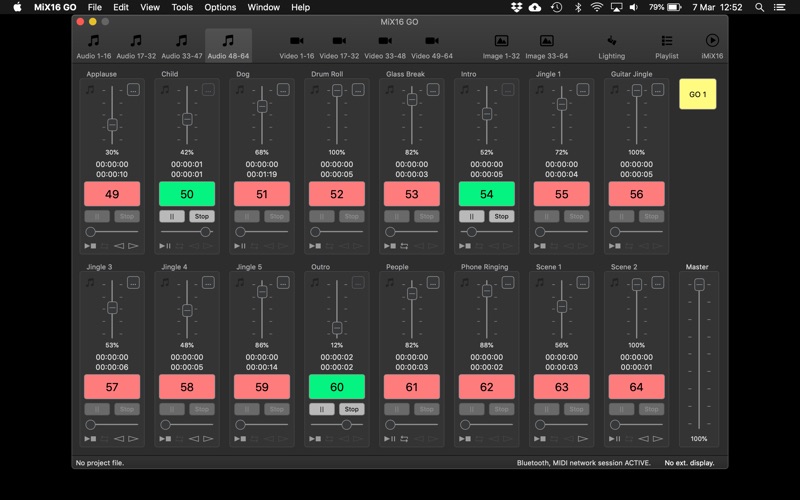The image size is (800, 500).
Task: Click the fade-out triangle on Applause
Action: point(133,246)
